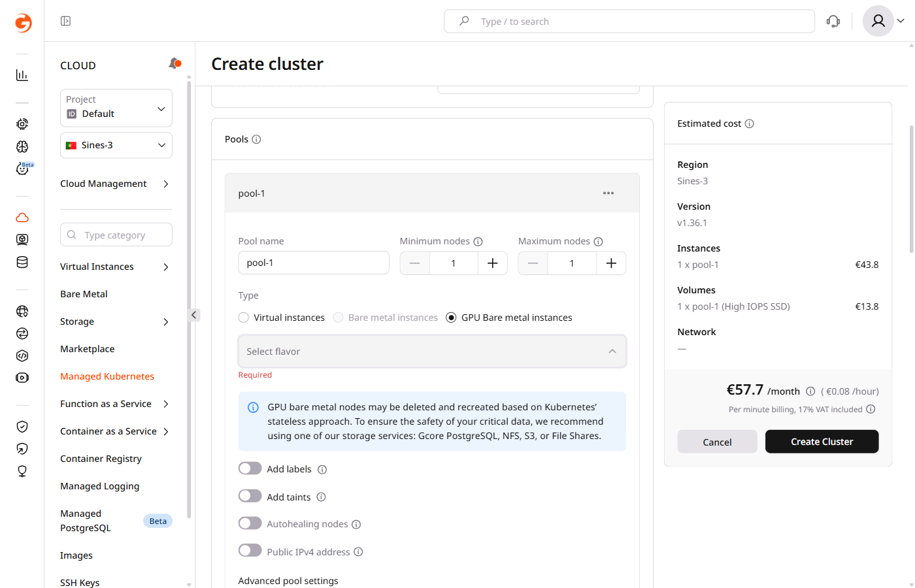Screen dimensions: 915x588
Task: Click info icon next to Add labels
Action: (322, 470)
